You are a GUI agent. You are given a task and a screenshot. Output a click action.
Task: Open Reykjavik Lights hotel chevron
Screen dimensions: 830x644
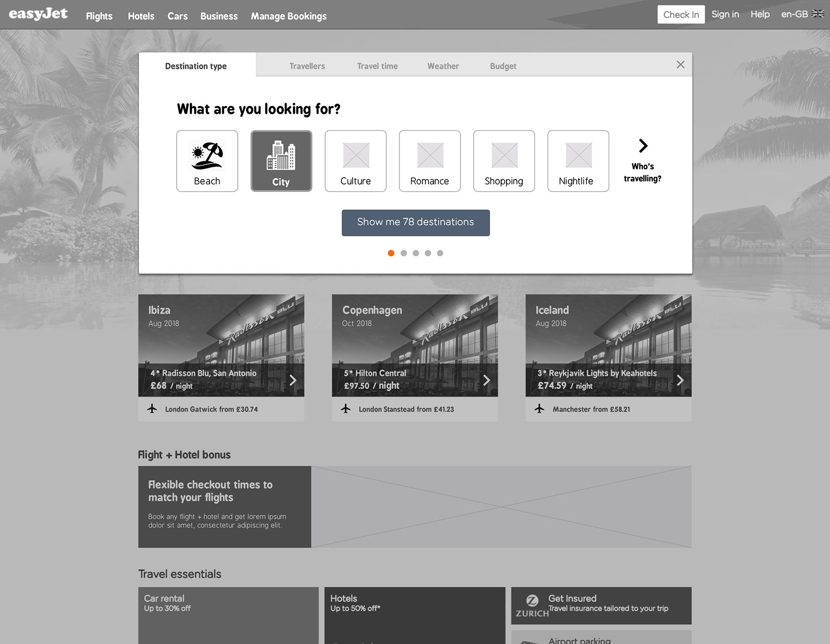point(680,380)
